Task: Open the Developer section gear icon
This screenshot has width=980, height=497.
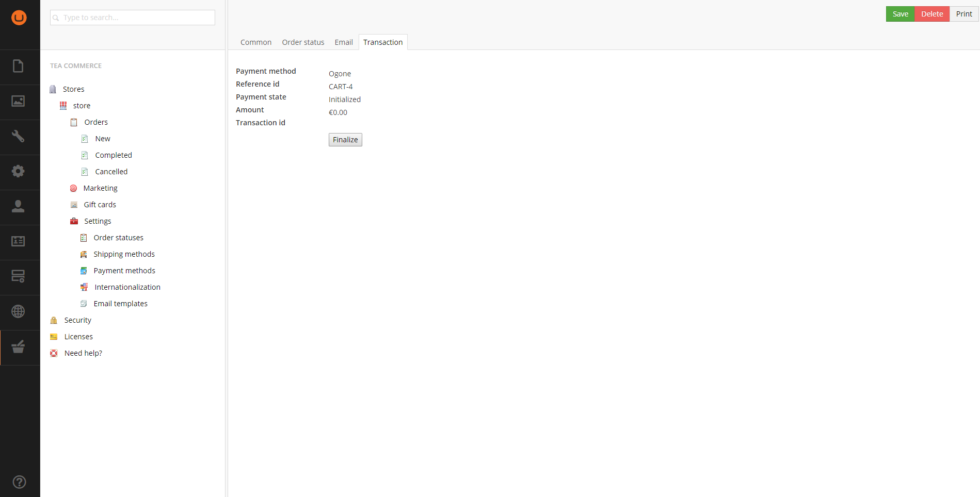Action: point(18,171)
